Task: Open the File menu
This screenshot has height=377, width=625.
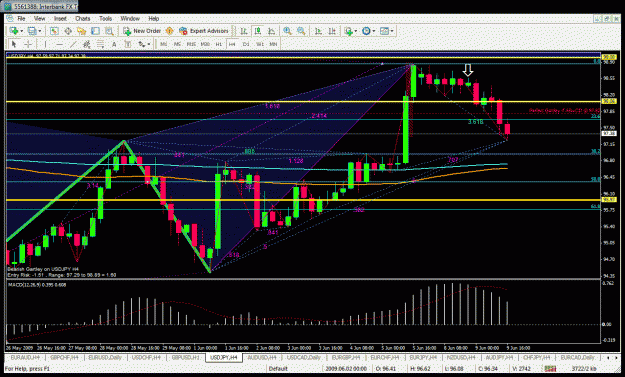Action: tap(21, 18)
